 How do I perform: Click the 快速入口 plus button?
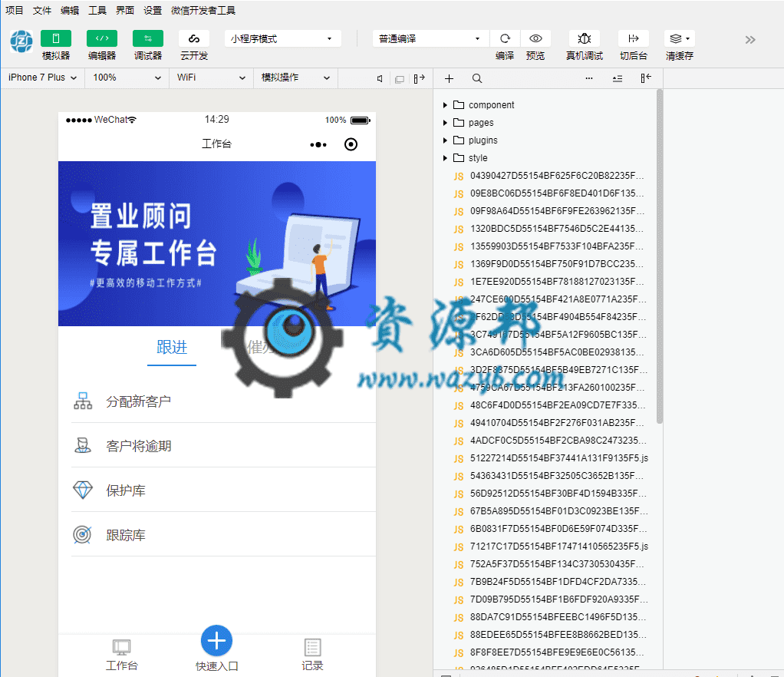(216, 641)
